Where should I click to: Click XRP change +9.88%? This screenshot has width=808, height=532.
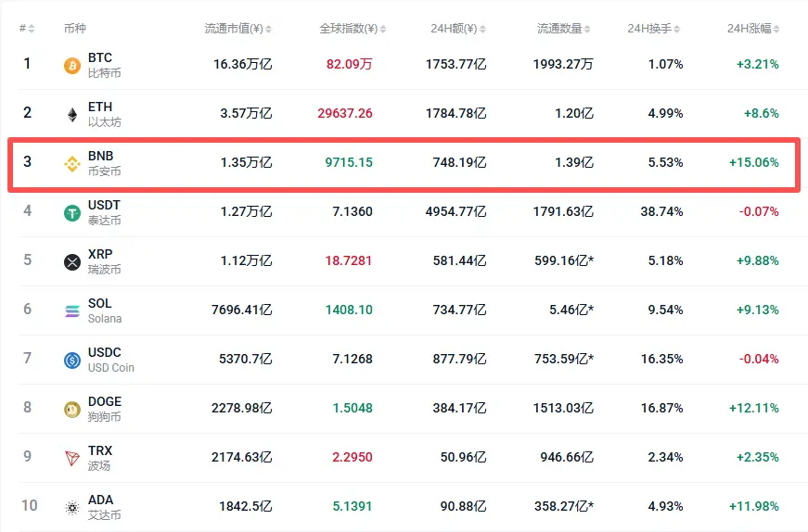(x=758, y=260)
